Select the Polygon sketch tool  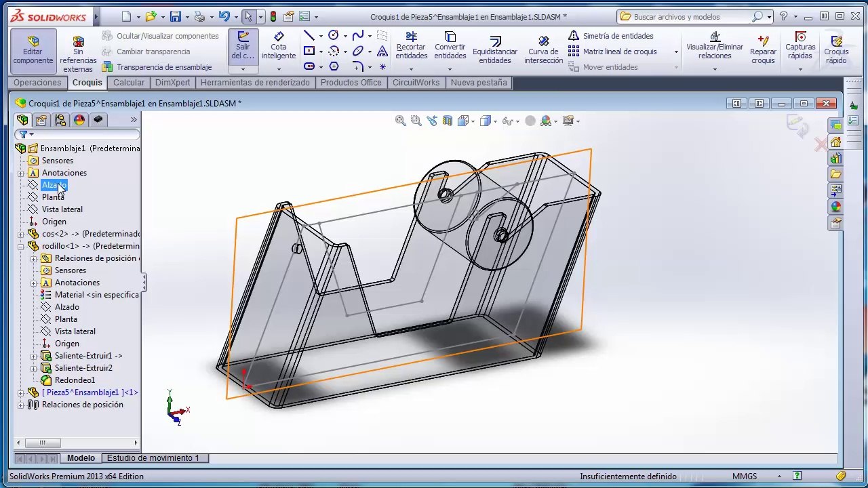point(334,66)
